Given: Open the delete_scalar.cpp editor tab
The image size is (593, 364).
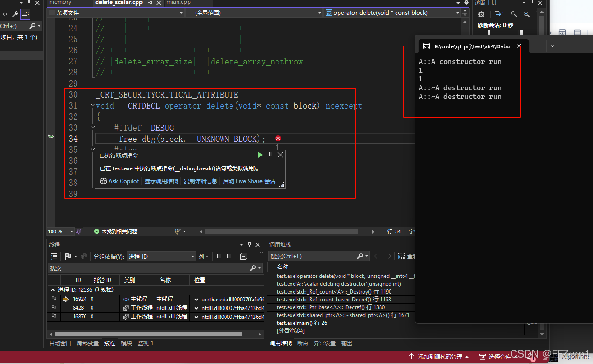Looking at the screenshot, I should [119, 3].
